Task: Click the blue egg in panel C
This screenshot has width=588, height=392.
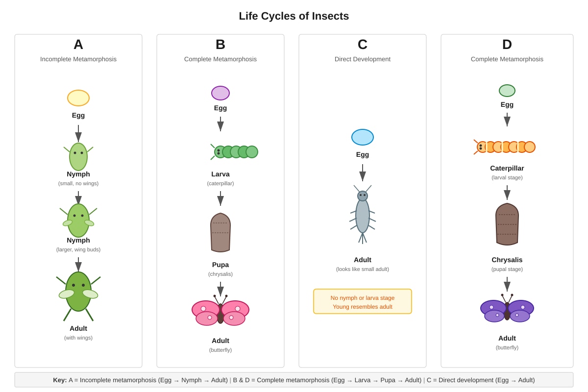Action: (x=363, y=137)
